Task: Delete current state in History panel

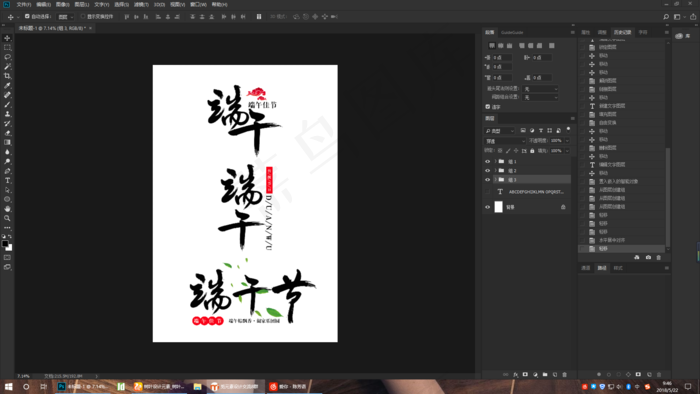Action: (659, 257)
